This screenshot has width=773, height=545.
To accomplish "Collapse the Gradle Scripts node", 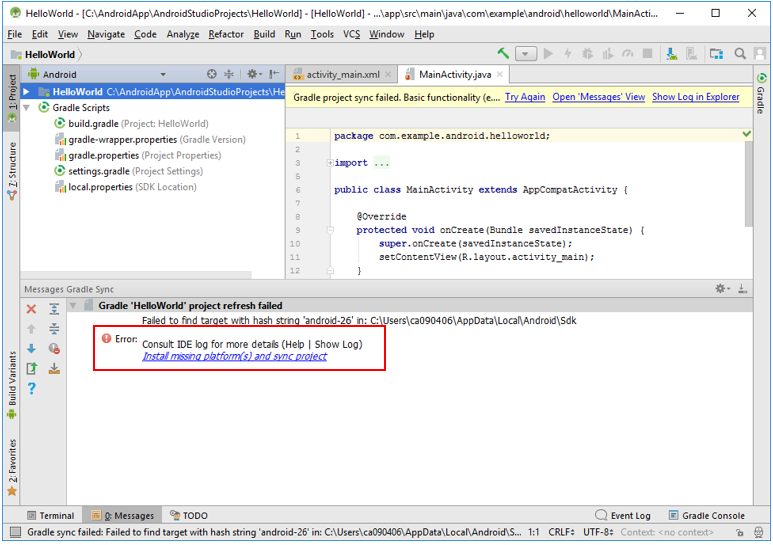I will [27, 107].
